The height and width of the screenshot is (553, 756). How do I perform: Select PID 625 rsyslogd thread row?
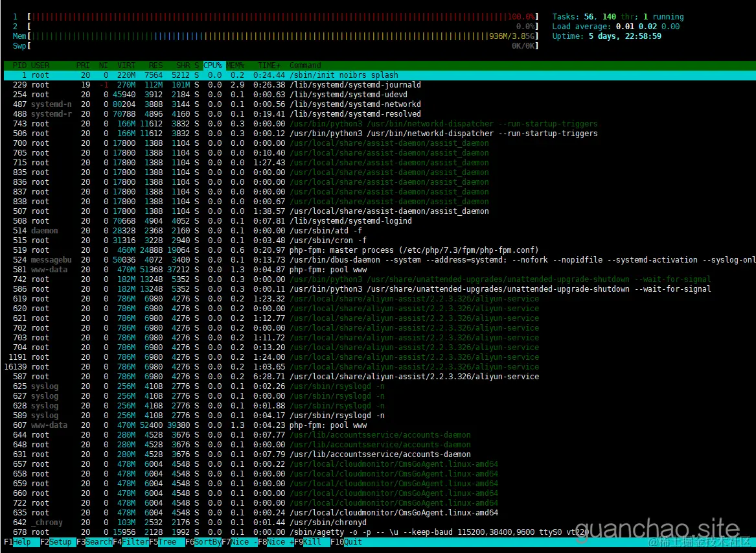[x=380, y=386]
